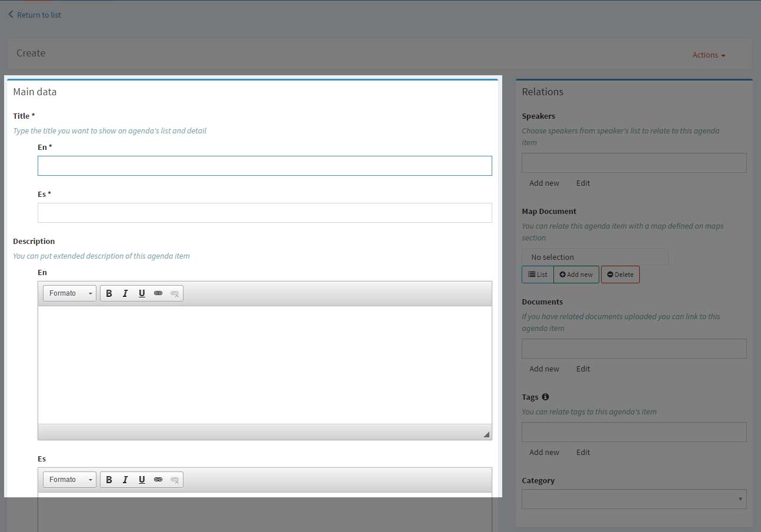Click resize handle of English description editor

click(486, 434)
